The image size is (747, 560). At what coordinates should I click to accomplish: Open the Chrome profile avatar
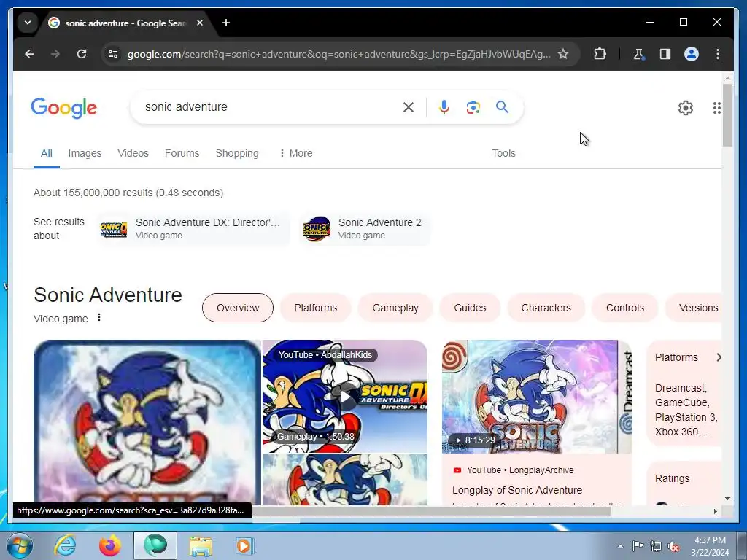(x=692, y=54)
